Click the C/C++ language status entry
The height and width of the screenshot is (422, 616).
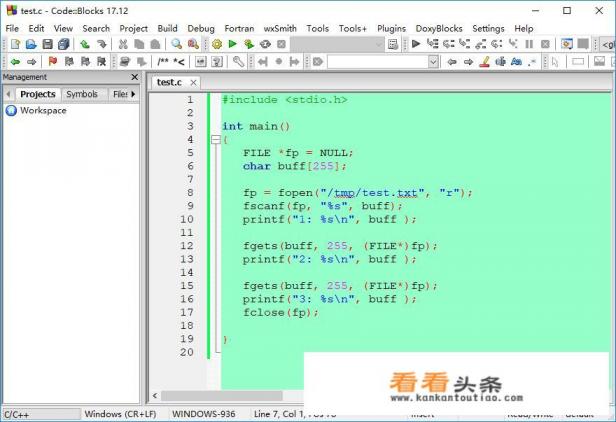tap(16, 414)
